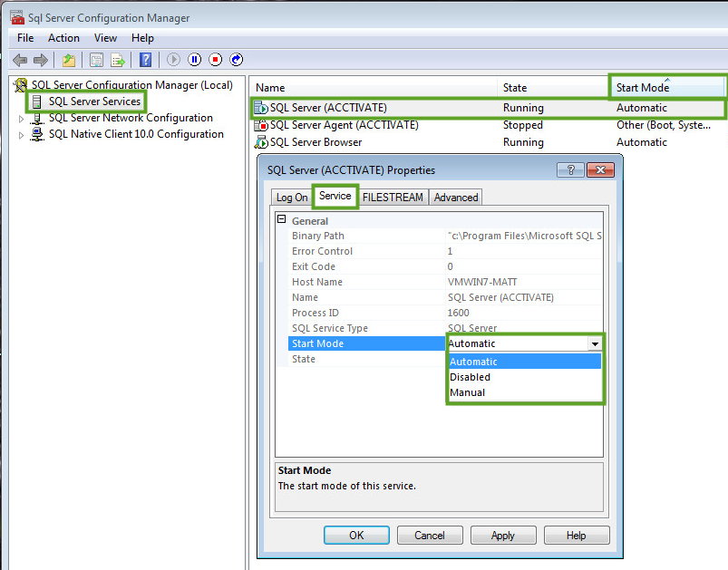Open the Help menu
The width and height of the screenshot is (728, 570).
pyautogui.click(x=142, y=38)
